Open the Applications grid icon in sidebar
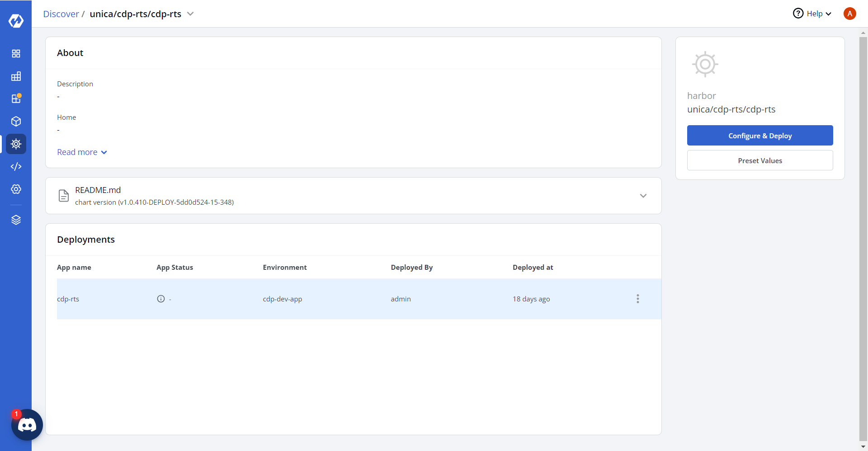The image size is (868, 451). (x=16, y=54)
